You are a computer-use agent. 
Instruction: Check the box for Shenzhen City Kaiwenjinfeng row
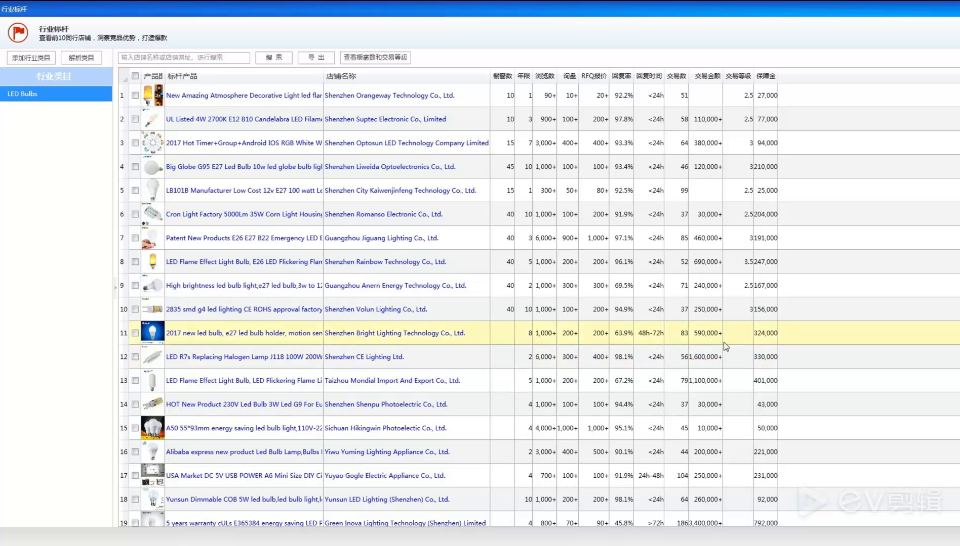click(135, 190)
